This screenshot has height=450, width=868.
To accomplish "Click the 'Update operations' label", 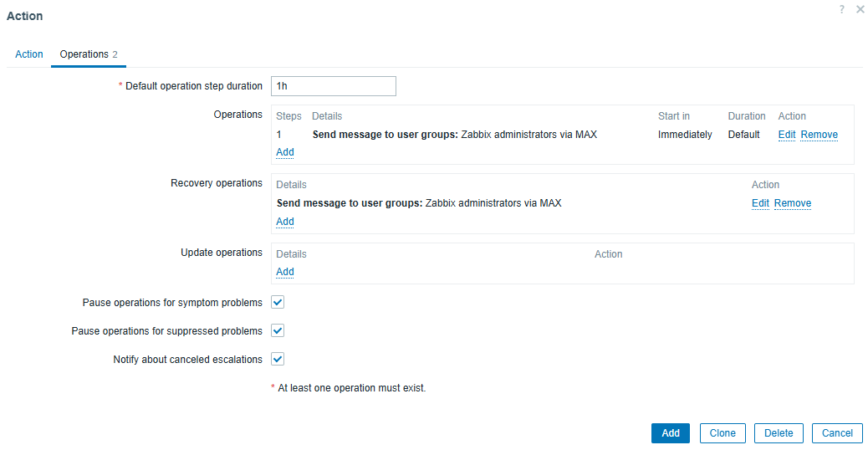I will (x=222, y=253).
